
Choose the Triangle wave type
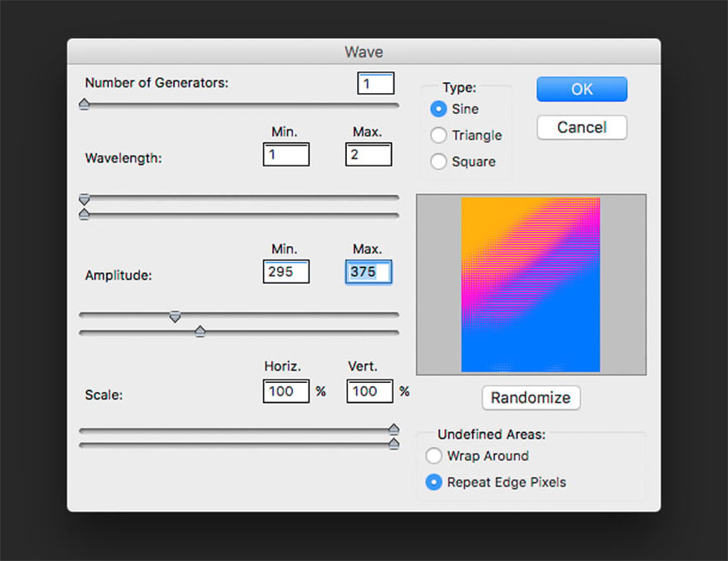tap(438, 136)
